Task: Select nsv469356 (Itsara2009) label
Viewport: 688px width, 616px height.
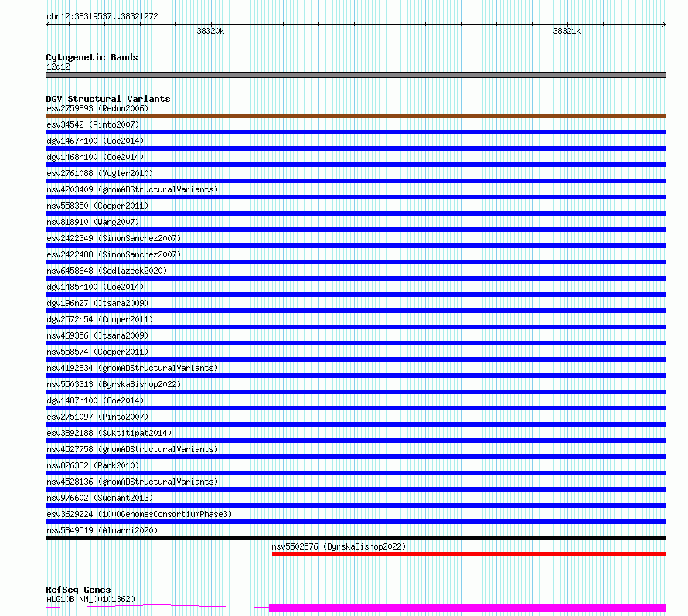Action: tap(97, 335)
